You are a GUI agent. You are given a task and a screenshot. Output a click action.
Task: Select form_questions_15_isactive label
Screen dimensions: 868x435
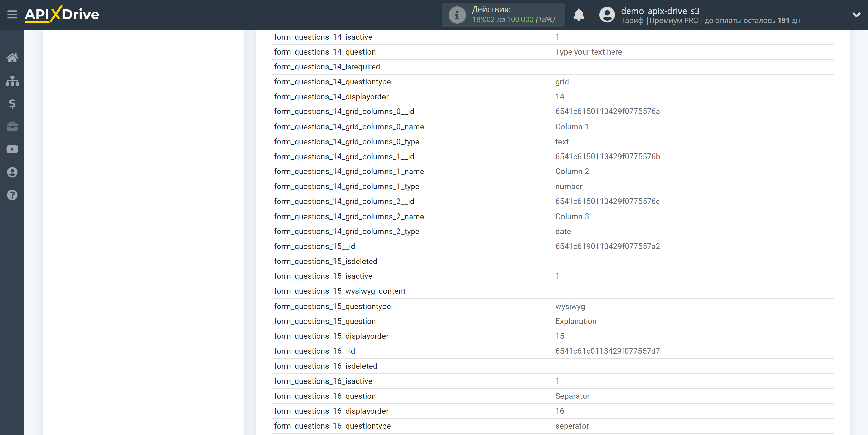coord(323,276)
